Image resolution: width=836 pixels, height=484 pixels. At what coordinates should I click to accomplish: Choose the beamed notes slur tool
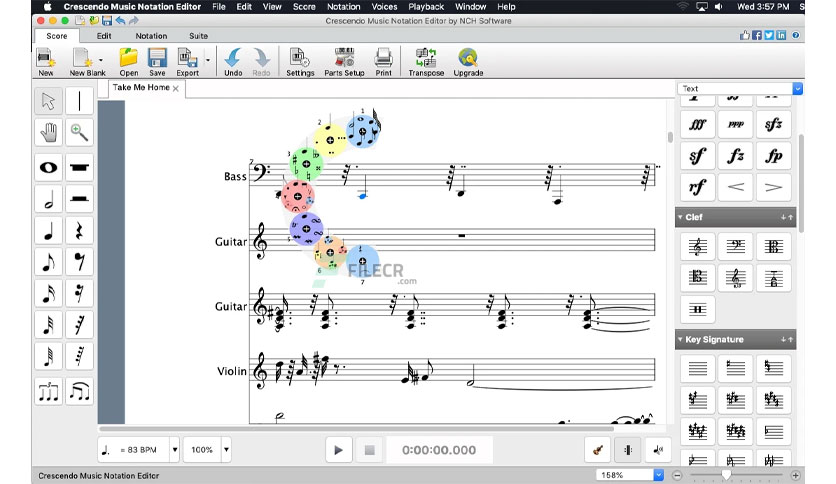click(x=79, y=392)
